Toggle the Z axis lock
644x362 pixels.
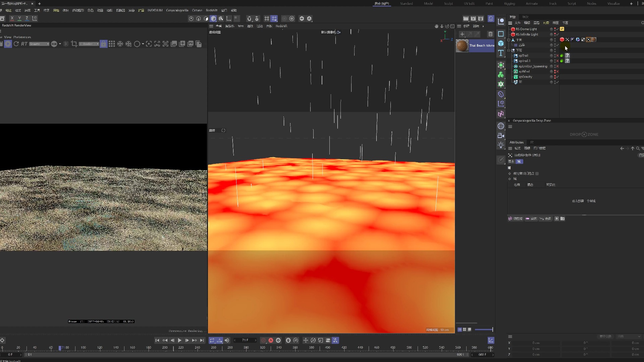27,18
